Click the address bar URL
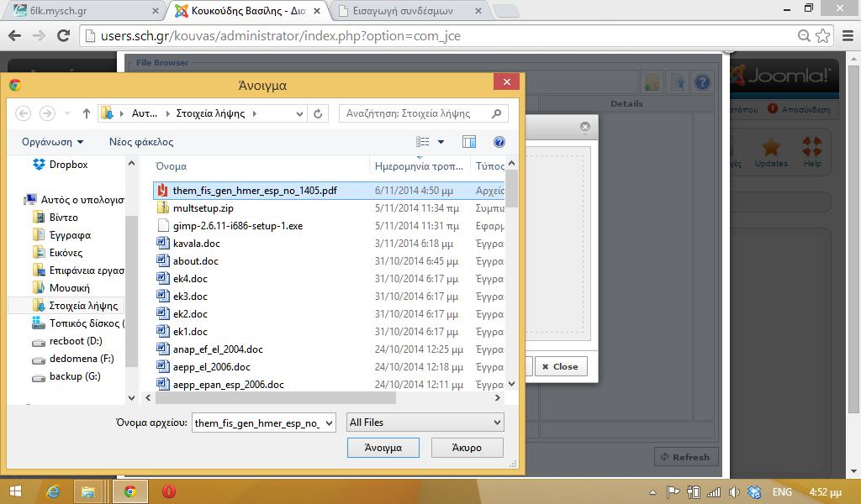861x504 pixels. pos(280,35)
